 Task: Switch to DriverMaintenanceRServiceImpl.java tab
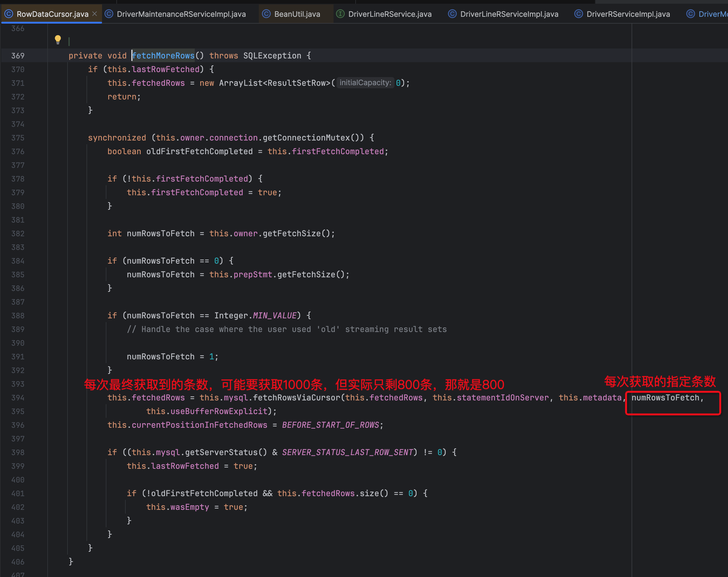click(181, 14)
